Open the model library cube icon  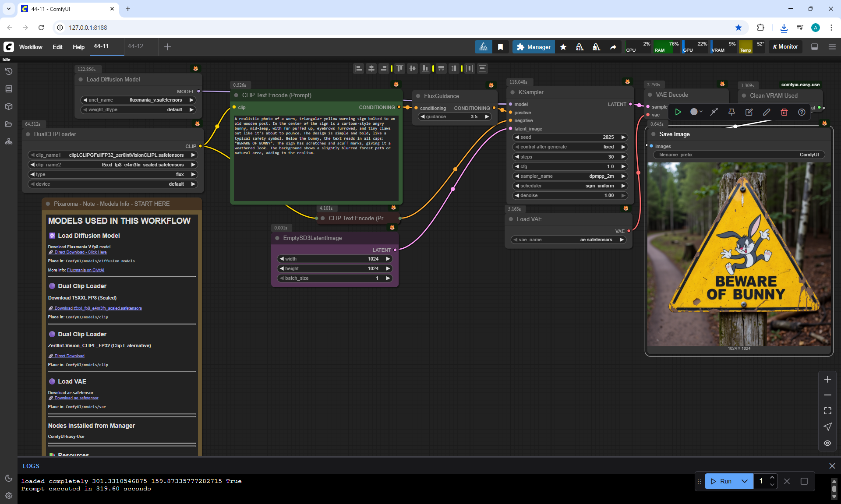[9, 106]
